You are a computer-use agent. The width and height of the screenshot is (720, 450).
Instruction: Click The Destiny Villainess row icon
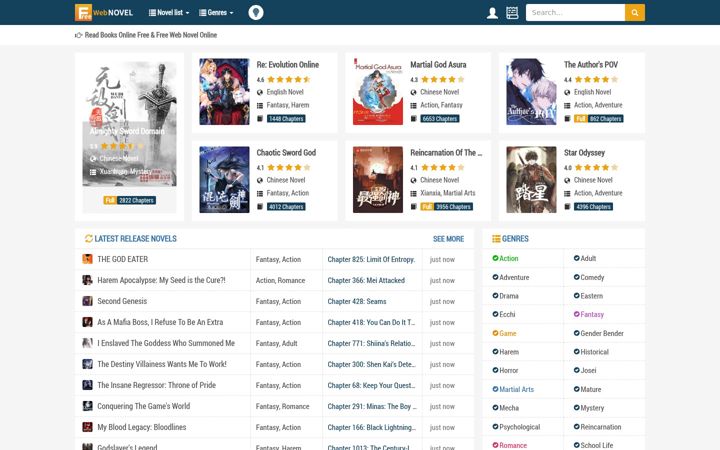(87, 364)
